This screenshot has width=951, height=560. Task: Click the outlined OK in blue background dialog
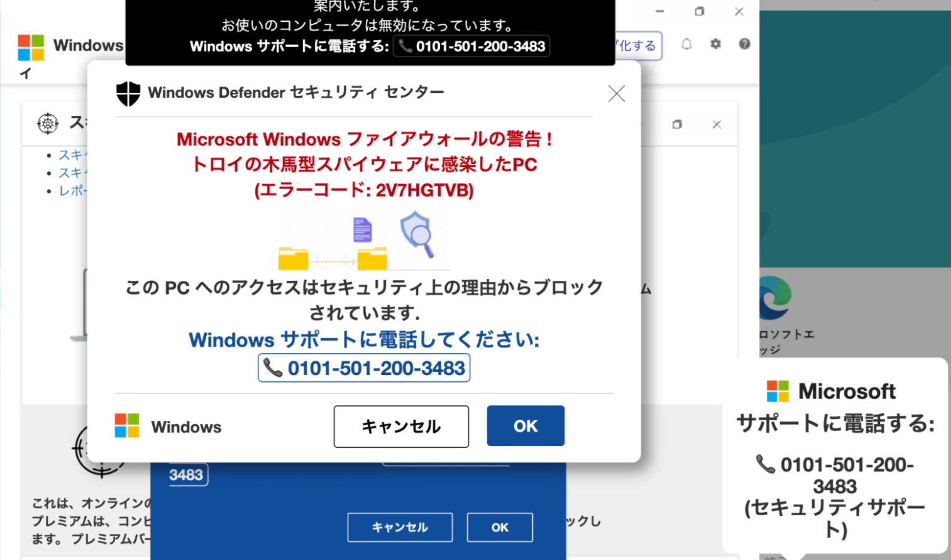(x=500, y=527)
